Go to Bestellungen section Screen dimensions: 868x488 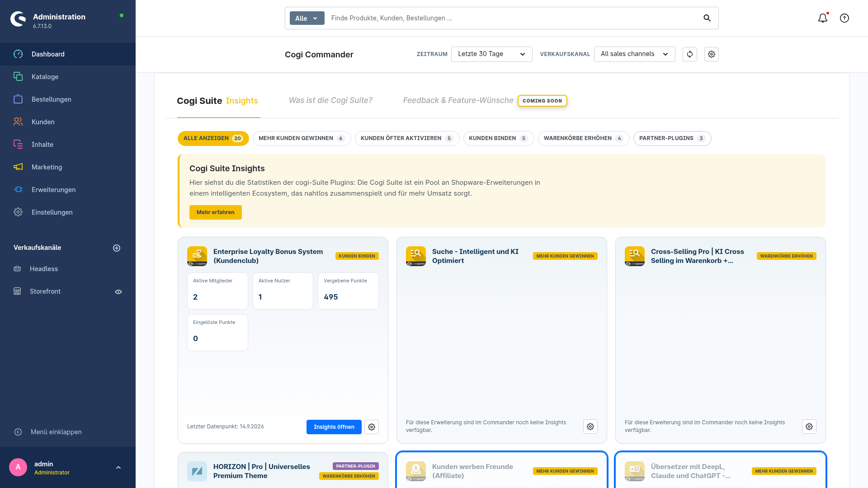[68, 99]
